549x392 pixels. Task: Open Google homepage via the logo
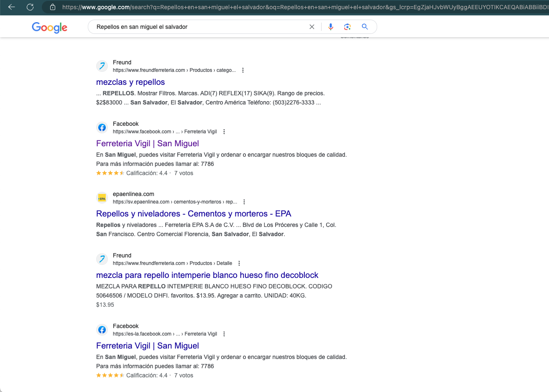[49, 27]
